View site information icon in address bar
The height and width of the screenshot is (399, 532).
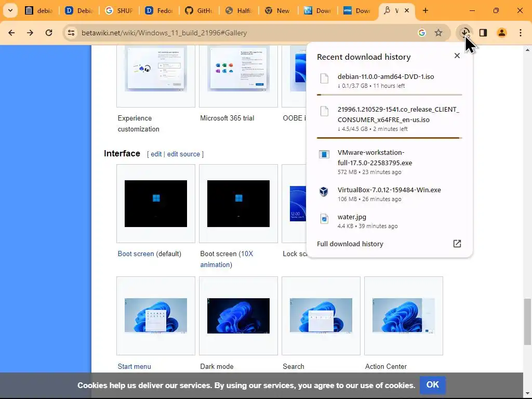point(71,33)
